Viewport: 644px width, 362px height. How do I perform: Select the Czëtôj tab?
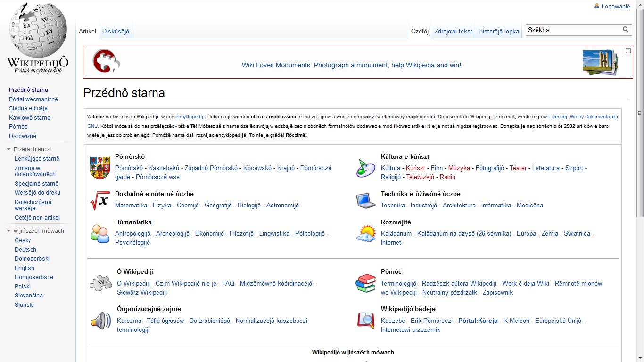pos(420,32)
